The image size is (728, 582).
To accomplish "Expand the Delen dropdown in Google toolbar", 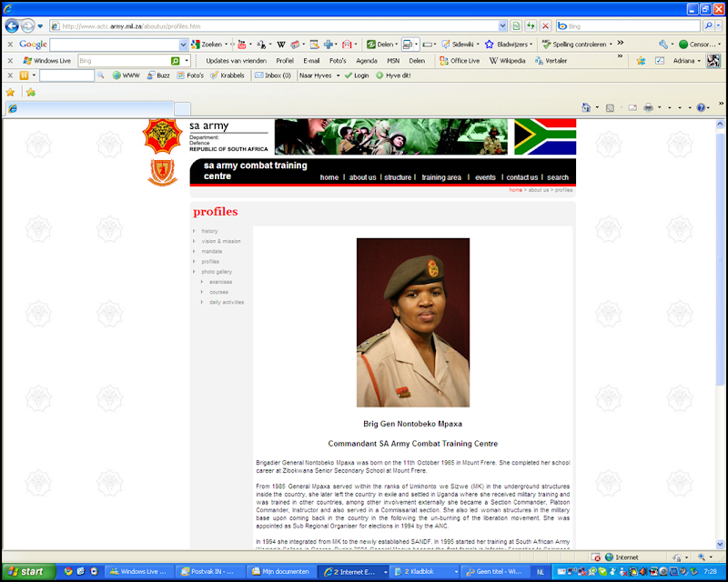I will point(396,45).
